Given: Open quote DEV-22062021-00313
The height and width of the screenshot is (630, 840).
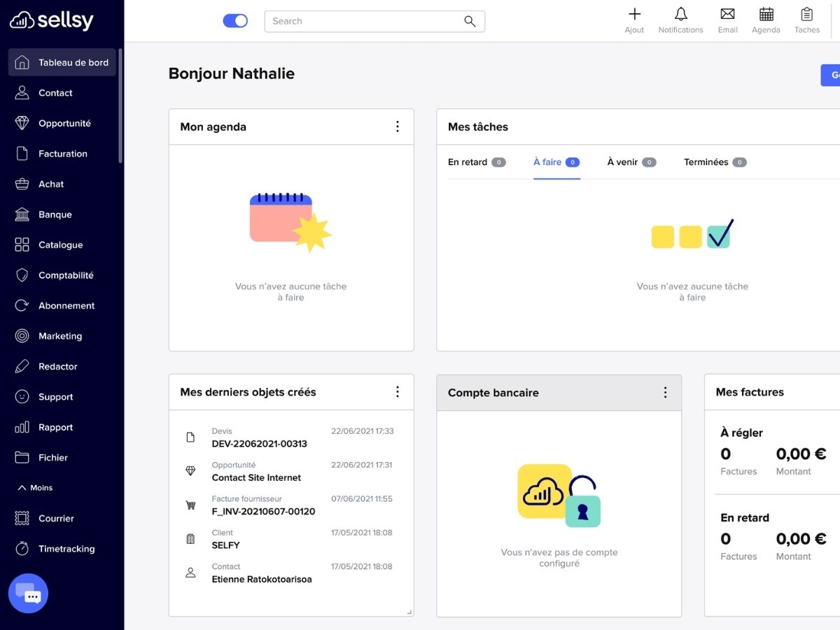Looking at the screenshot, I should [x=260, y=444].
